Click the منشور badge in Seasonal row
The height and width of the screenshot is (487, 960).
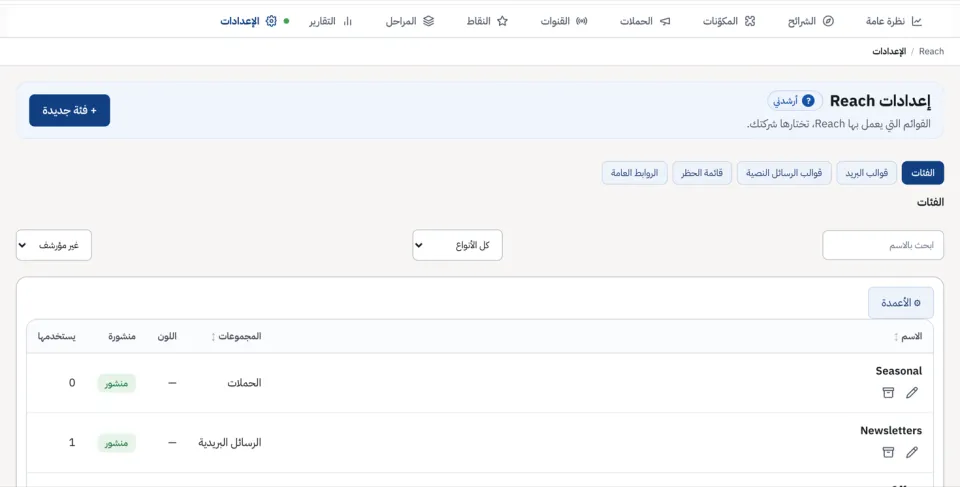116,383
